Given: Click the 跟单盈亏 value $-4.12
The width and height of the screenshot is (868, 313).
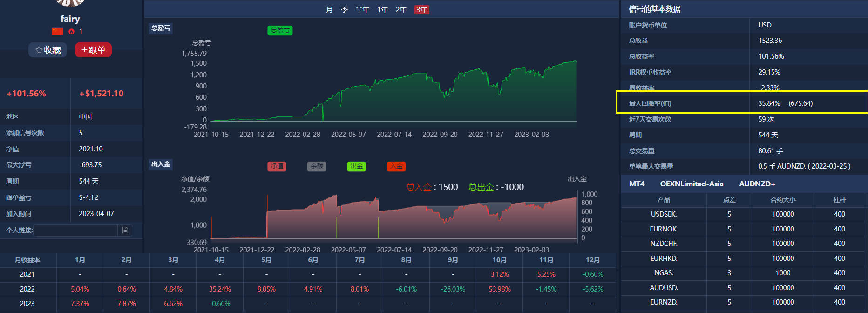Looking at the screenshot, I should coord(88,197).
